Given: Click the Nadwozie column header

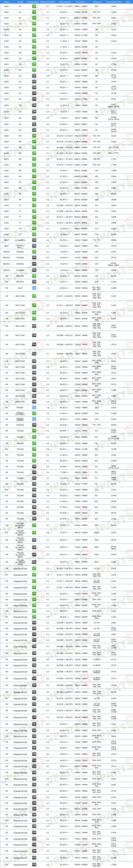Looking at the screenshot, I should coord(97,2).
